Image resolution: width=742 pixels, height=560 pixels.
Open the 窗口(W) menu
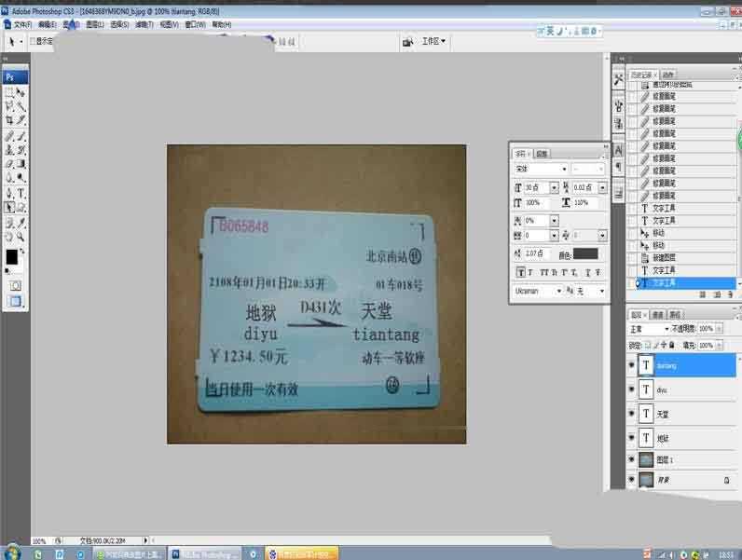195,24
